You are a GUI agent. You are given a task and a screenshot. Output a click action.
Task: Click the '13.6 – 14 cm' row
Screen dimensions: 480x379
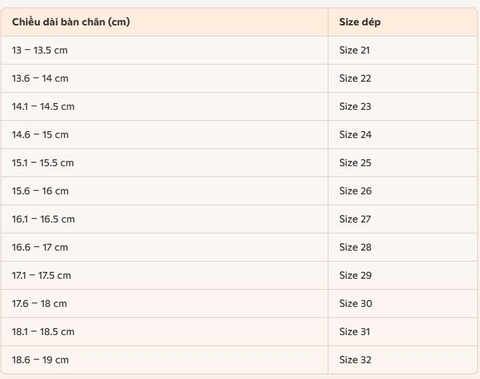240,78
